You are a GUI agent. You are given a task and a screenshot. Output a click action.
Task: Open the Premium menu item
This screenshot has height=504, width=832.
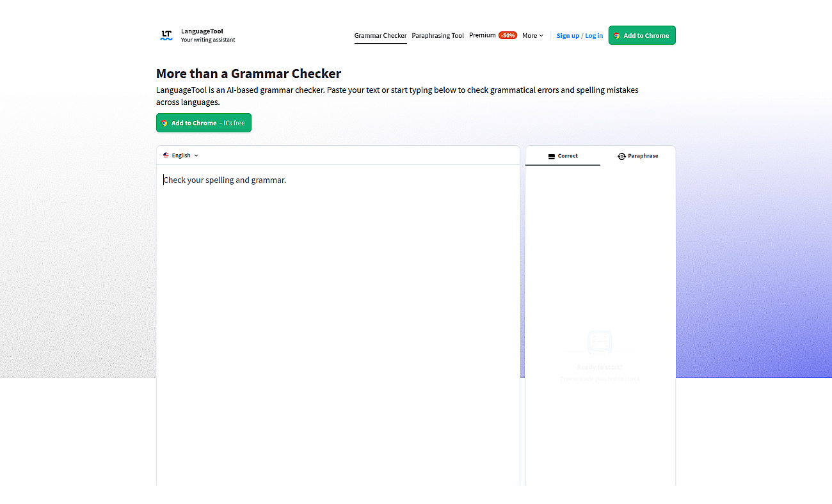tap(483, 35)
